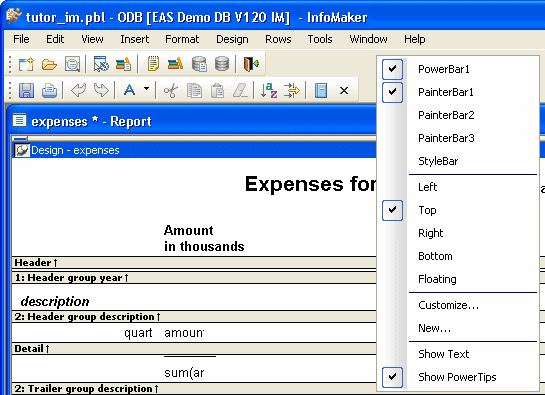Click the yellow notepad icon
Viewport: 545px width, 395px height.
coord(153,64)
